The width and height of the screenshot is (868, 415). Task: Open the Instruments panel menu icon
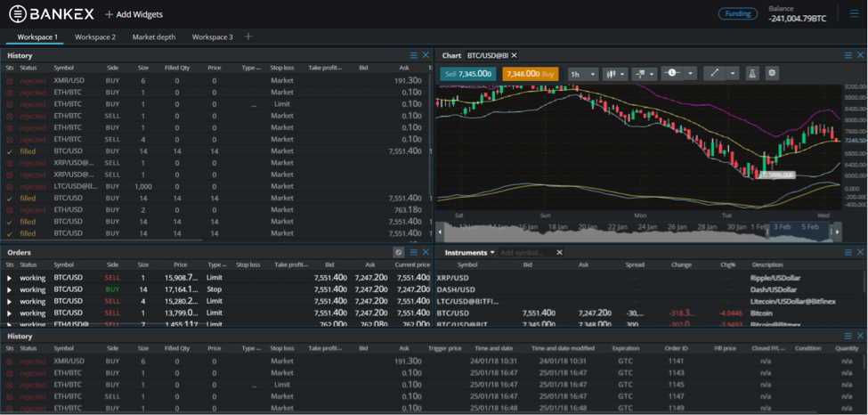click(848, 252)
